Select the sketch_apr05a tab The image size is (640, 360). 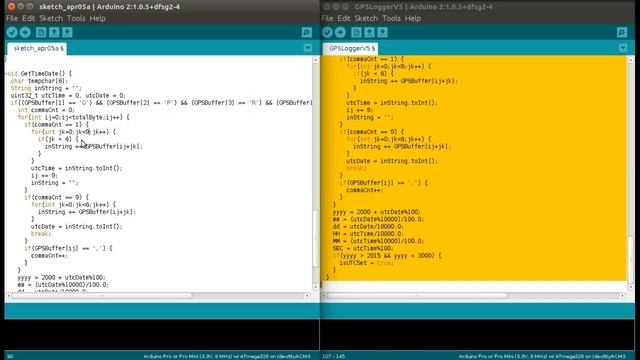[x=38, y=49]
